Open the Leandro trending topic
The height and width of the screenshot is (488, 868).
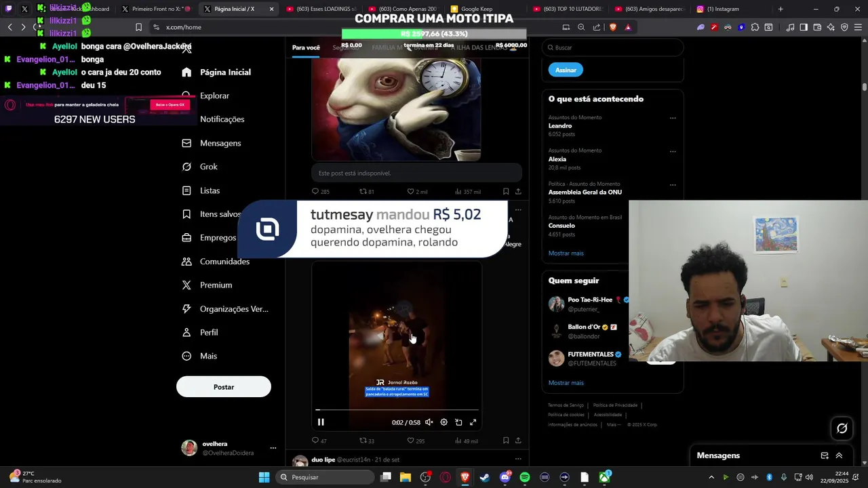tap(560, 126)
